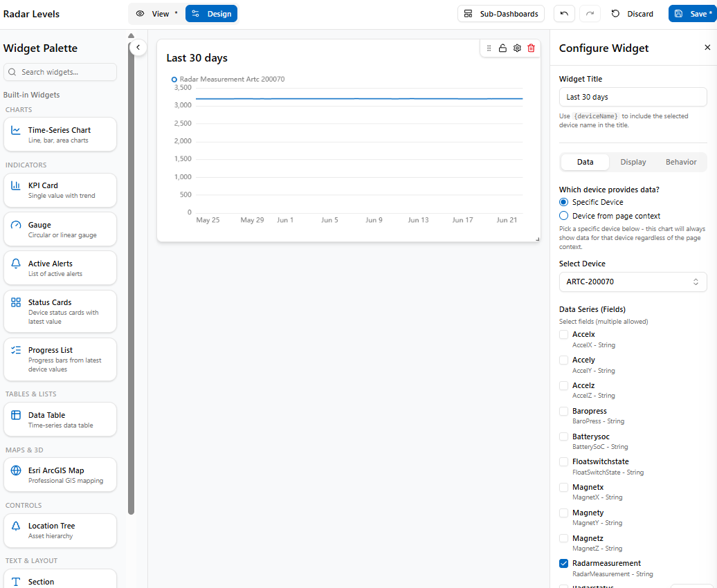Click the '3,500' y-axis label
Image resolution: width=717 pixels, height=588 pixels.
(x=183, y=87)
